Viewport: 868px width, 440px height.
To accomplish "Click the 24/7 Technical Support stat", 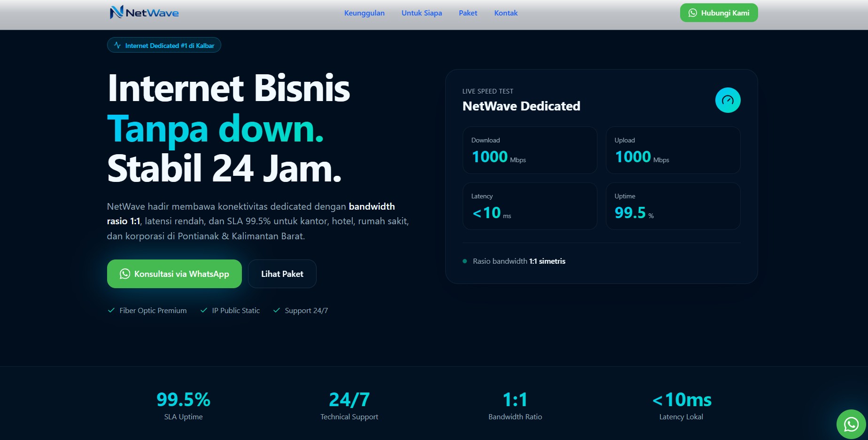I will click(349, 406).
